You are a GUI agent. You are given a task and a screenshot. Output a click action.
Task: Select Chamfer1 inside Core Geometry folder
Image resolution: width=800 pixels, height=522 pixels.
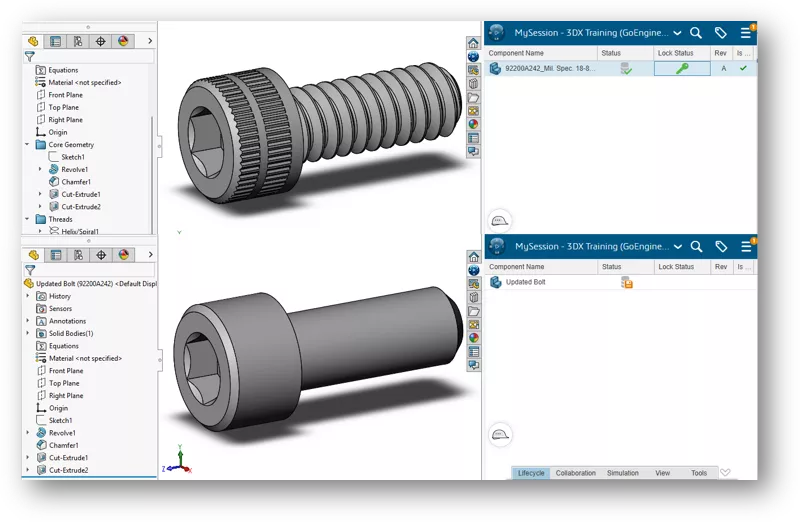[70, 182]
